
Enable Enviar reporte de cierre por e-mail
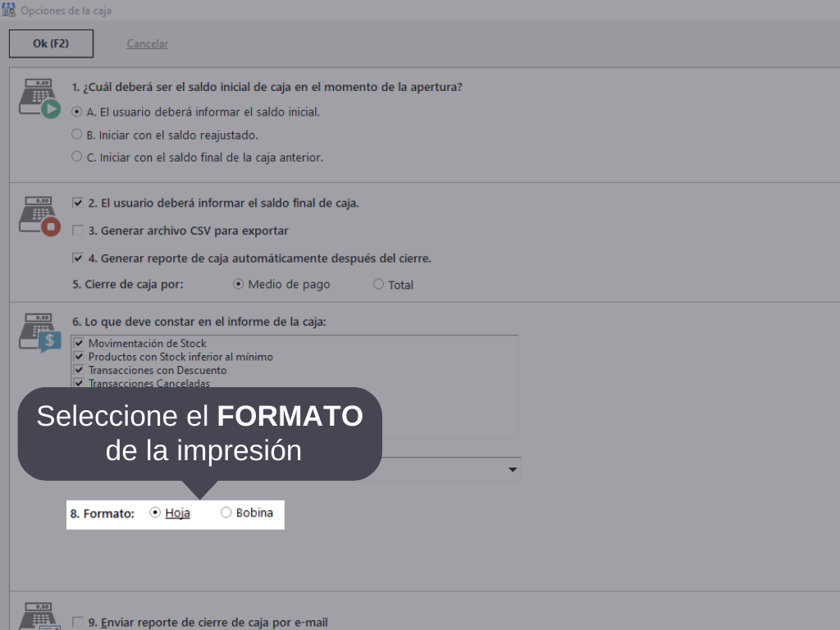[78, 622]
